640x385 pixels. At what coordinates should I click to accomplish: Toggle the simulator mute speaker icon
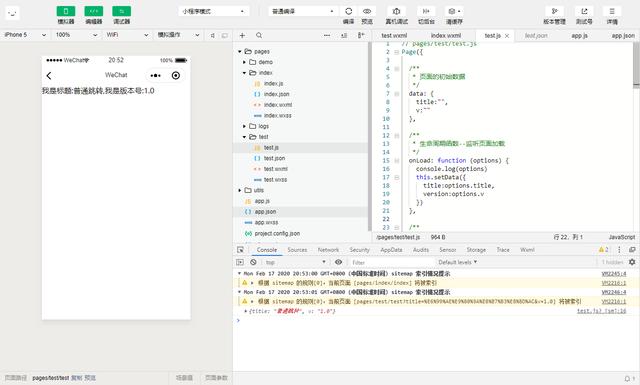213,36
